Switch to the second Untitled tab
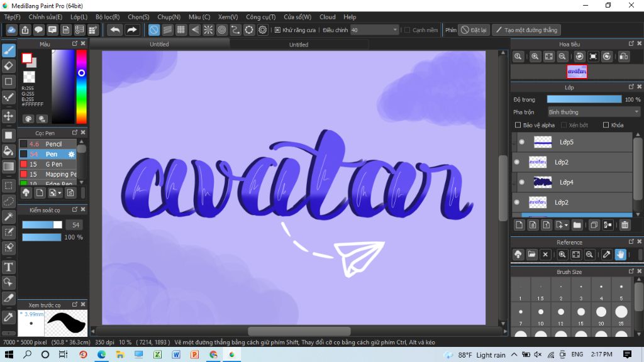Viewport: 644px width, 362px height. [x=299, y=45]
